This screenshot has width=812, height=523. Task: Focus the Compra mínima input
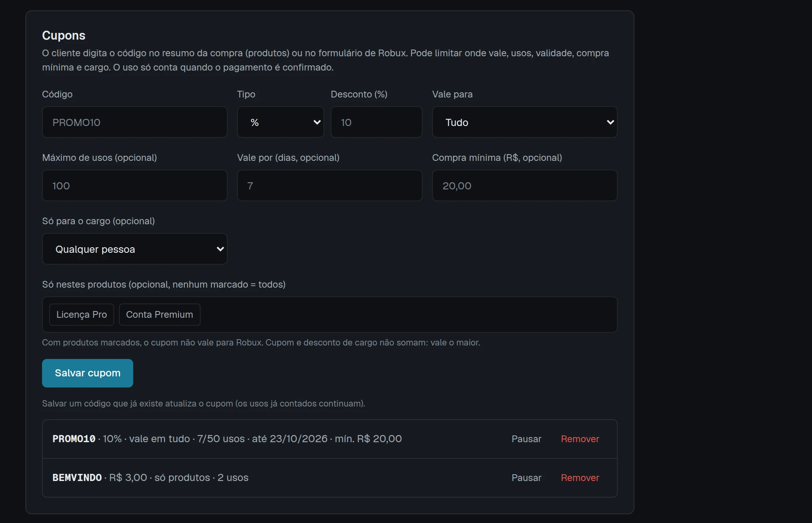pyautogui.click(x=525, y=185)
